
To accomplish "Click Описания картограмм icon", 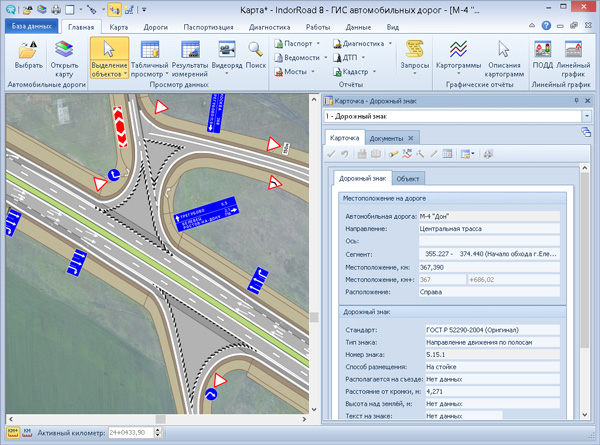I will pos(505,50).
